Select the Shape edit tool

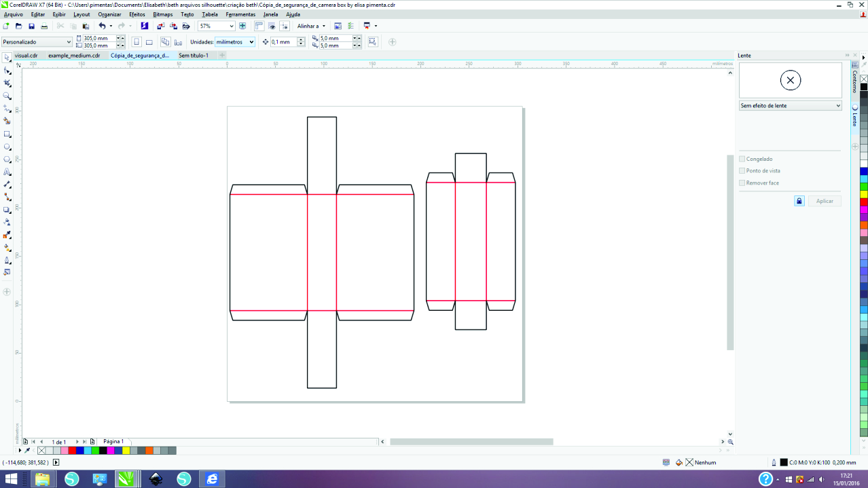tap(7, 71)
